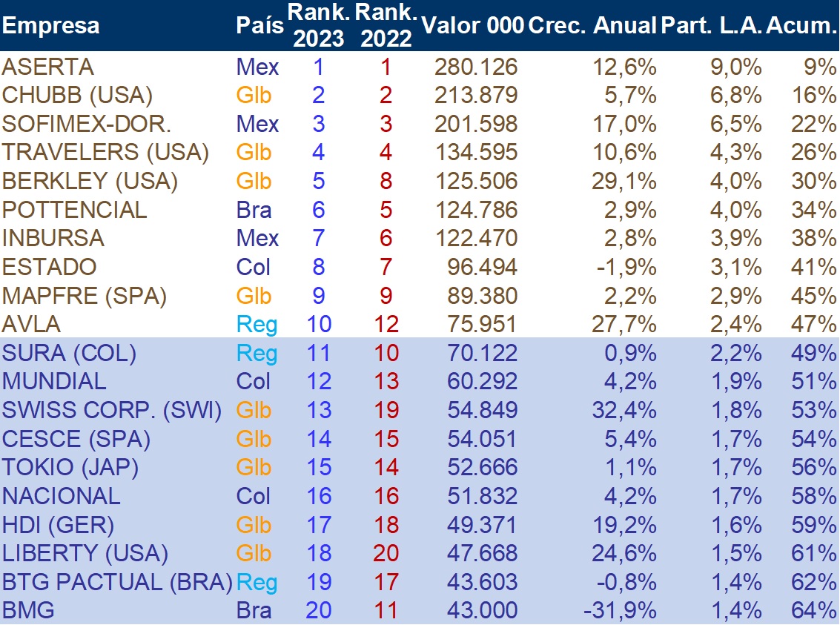Click 2022 rank 8 for BERKLEY
This screenshot has height=625, width=840.
coord(386,181)
